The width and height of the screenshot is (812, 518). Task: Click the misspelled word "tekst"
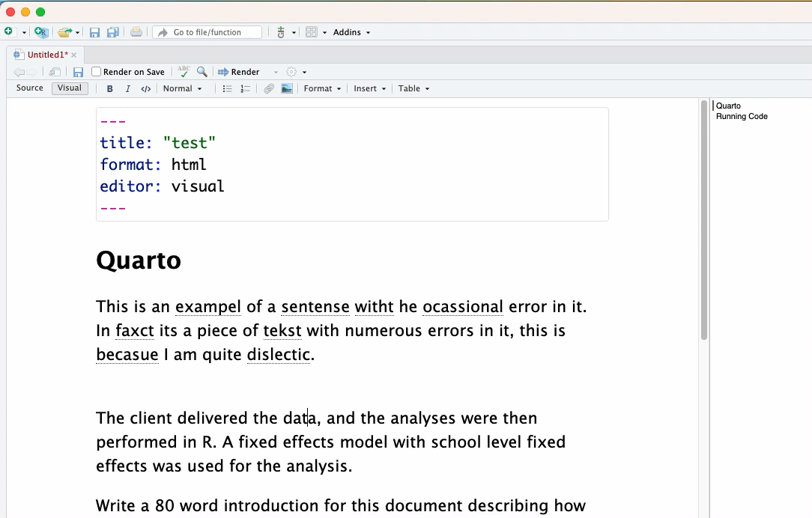[x=282, y=331]
